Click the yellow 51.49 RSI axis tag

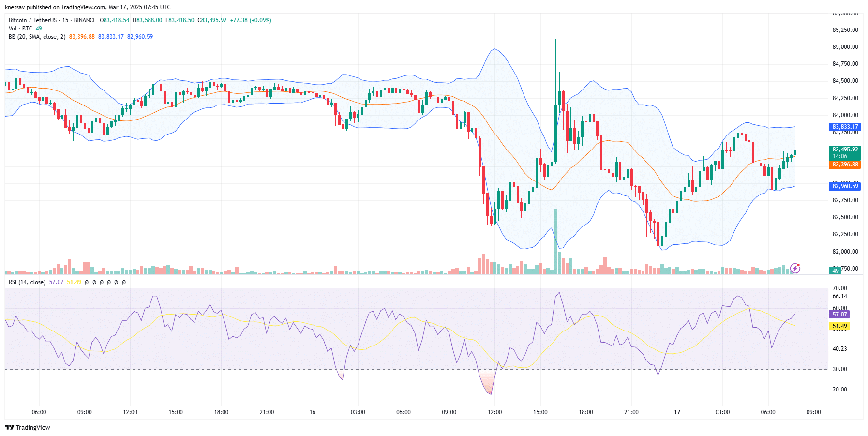[x=839, y=326]
